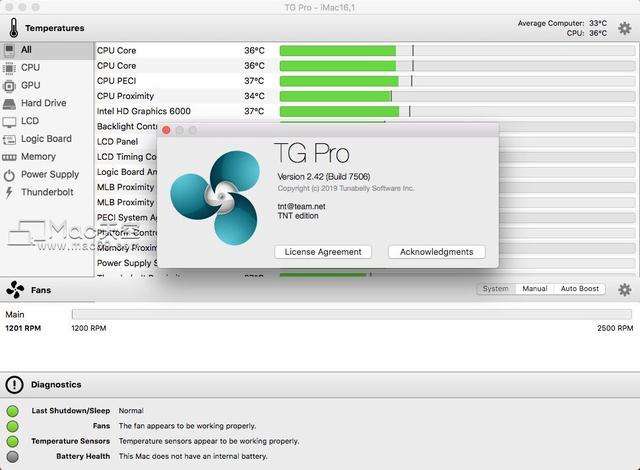Click the thermometer Temperatures icon
The width and height of the screenshot is (640, 470).
click(13, 28)
